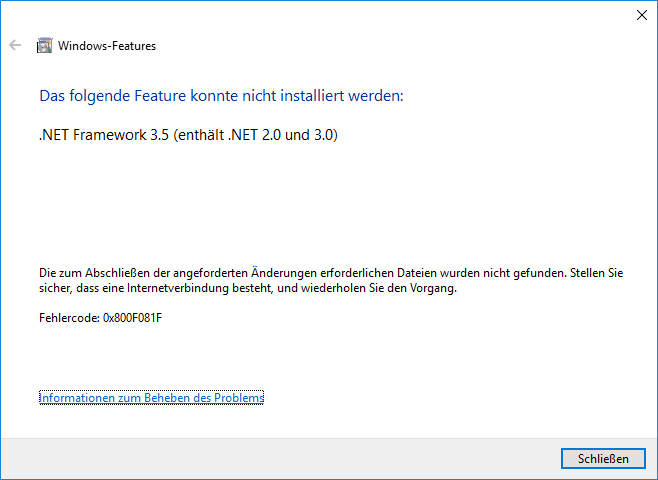
Task: Click the Windows-Features window icon
Action: pyautogui.click(x=44, y=45)
